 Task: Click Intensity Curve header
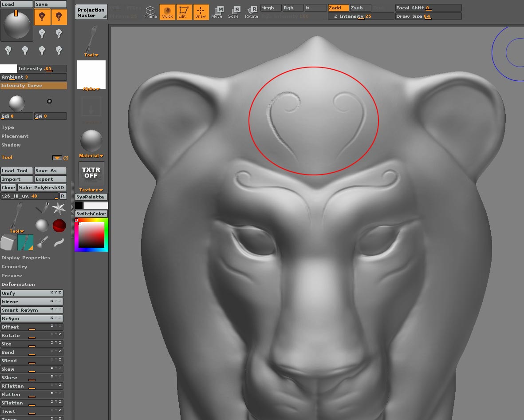pyautogui.click(x=33, y=86)
